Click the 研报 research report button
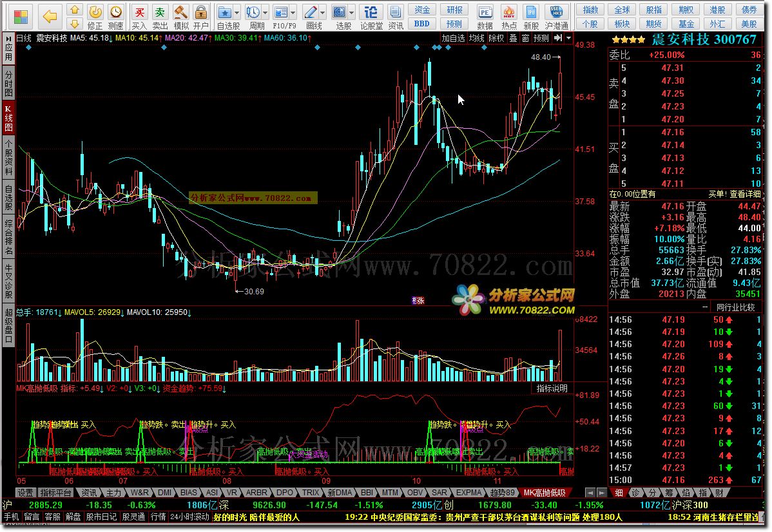Image resolution: width=772 pixels, height=532 pixels. pyautogui.click(x=454, y=10)
